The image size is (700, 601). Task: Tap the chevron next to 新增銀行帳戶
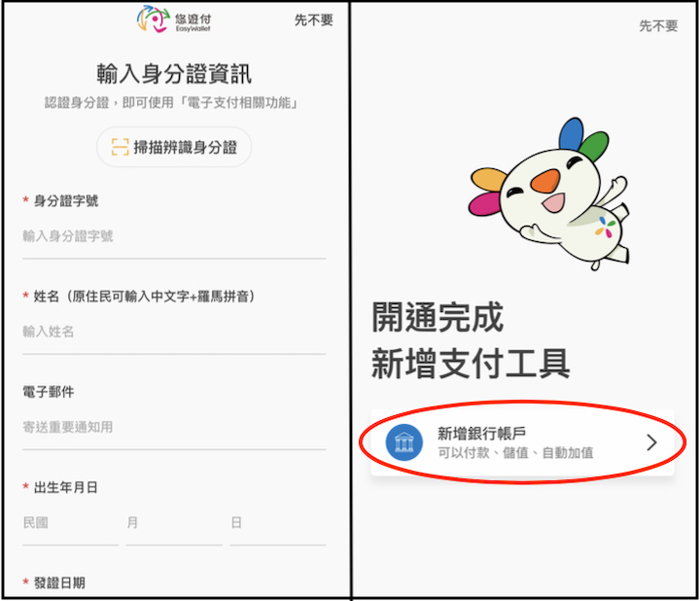point(651,442)
